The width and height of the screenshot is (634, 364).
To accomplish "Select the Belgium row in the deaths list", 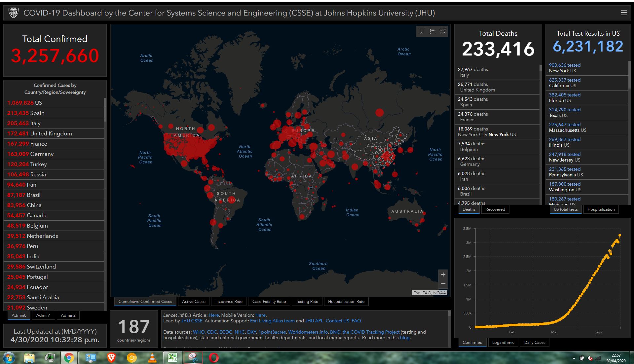I will click(497, 146).
